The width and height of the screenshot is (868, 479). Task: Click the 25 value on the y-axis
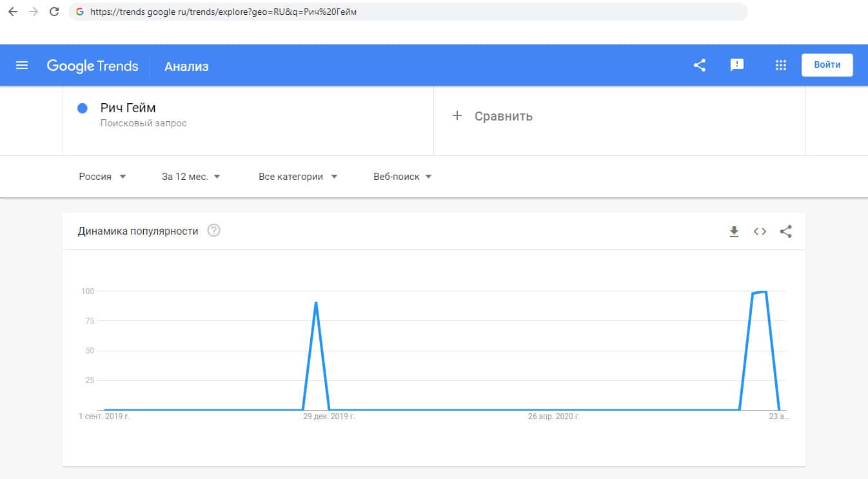point(89,380)
